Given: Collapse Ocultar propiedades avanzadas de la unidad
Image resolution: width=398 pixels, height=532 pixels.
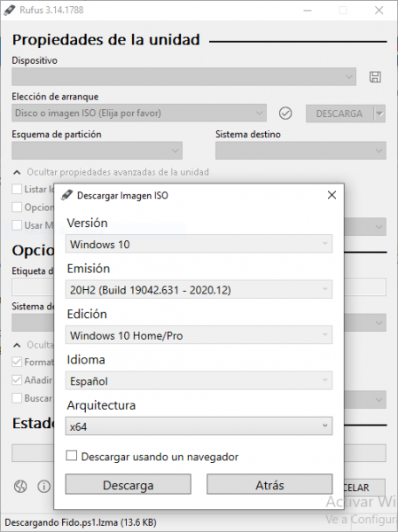Looking at the screenshot, I should 111,172.
